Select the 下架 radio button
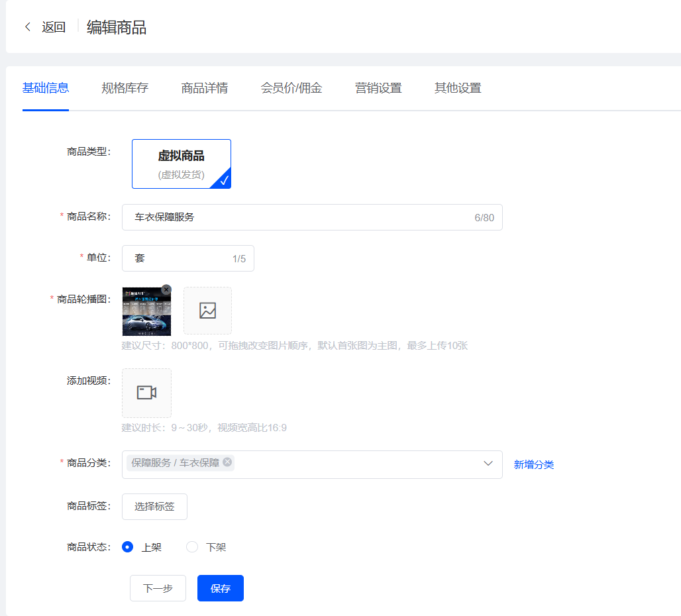 pos(192,547)
